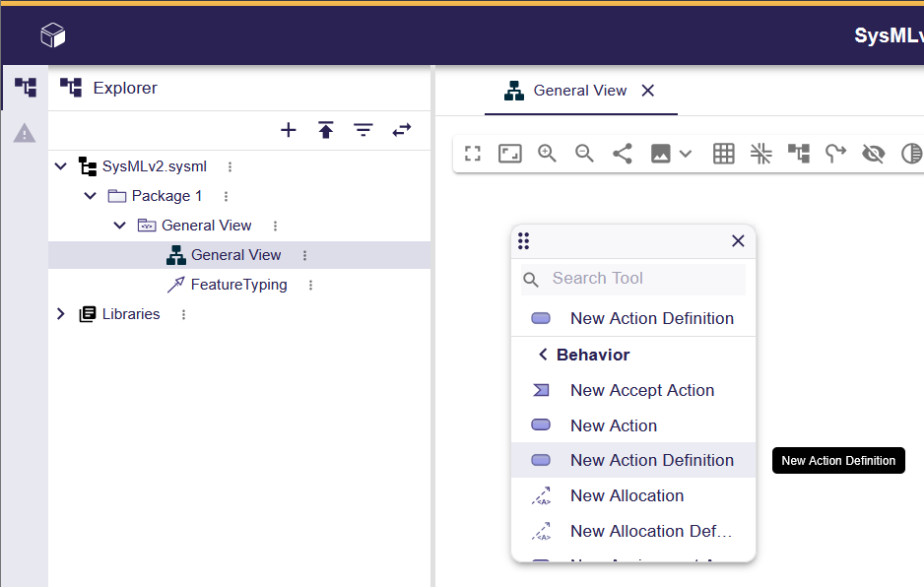Choose New Accept Action from palette
The height and width of the screenshot is (587, 924).
point(641,390)
